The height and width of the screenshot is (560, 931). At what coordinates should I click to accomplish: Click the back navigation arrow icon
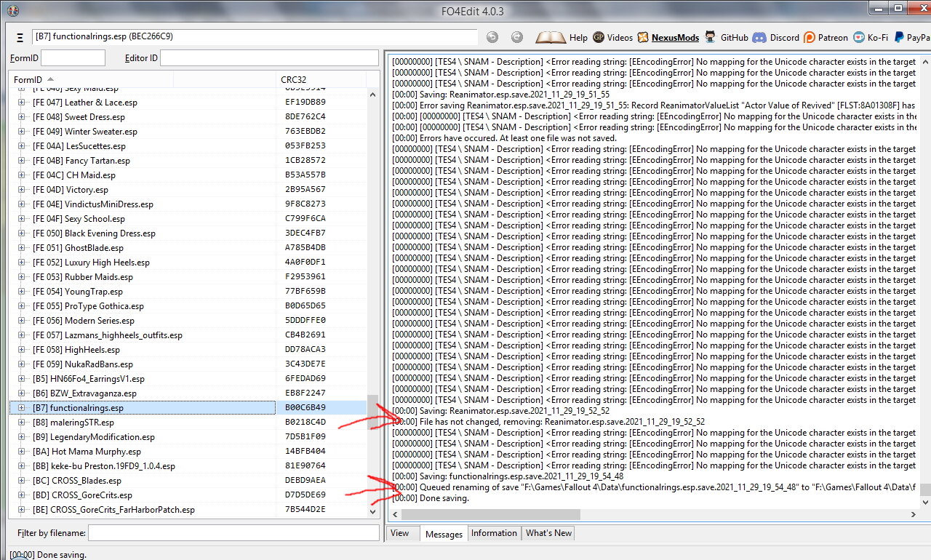coord(492,37)
